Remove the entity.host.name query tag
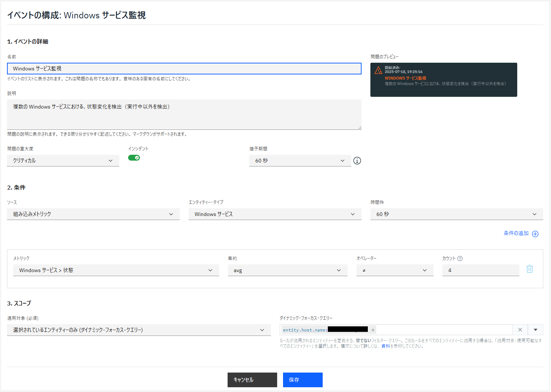The height and width of the screenshot is (392, 551). coord(373,330)
